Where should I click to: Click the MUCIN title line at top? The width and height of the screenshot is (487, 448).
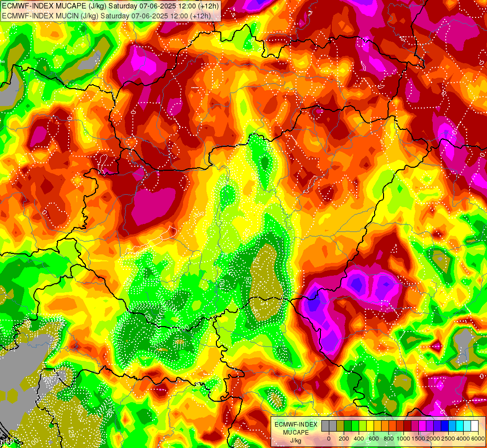[x=106, y=15]
